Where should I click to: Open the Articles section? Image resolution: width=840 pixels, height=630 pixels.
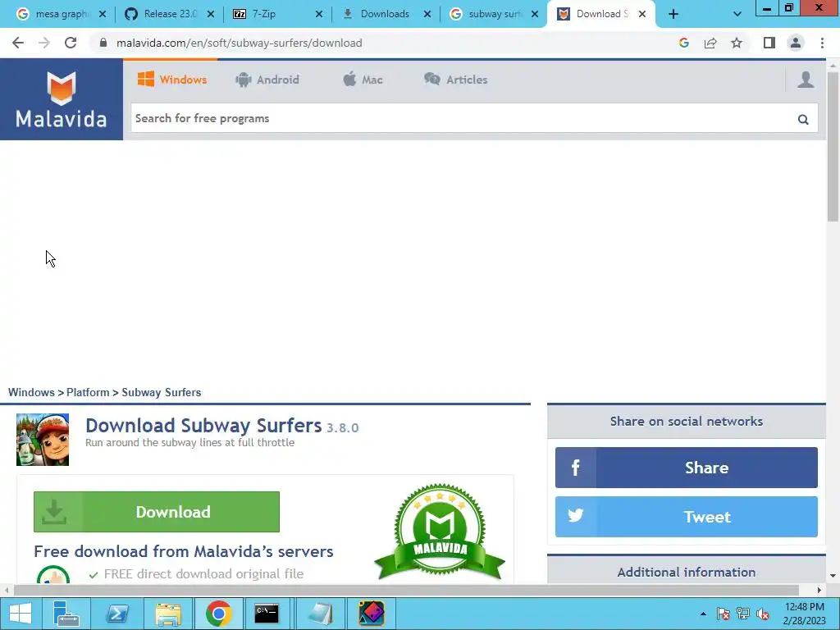coord(455,80)
